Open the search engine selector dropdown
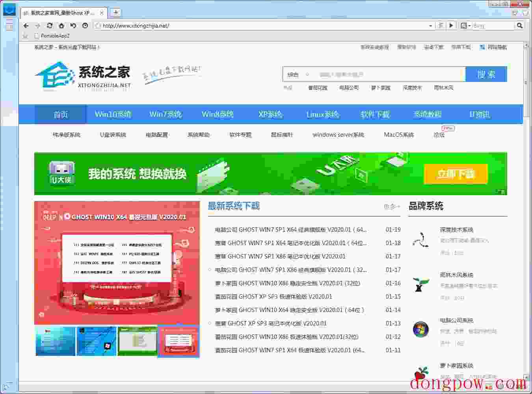Viewport: 532px width, 394px height. tap(466, 26)
